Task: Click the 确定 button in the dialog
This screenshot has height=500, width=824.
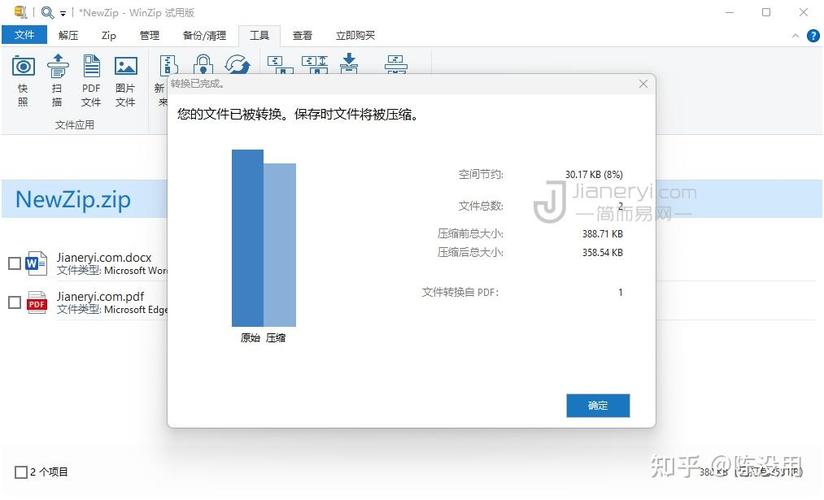Action: 598,405
